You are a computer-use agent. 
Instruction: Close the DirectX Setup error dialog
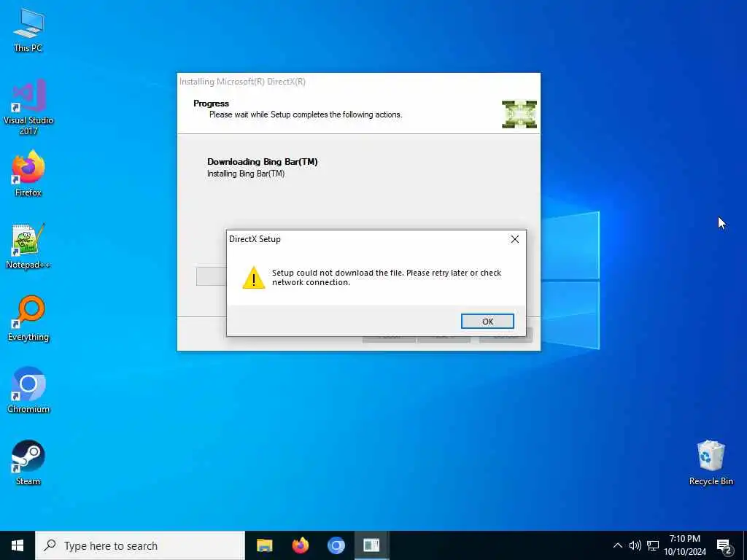coord(515,239)
